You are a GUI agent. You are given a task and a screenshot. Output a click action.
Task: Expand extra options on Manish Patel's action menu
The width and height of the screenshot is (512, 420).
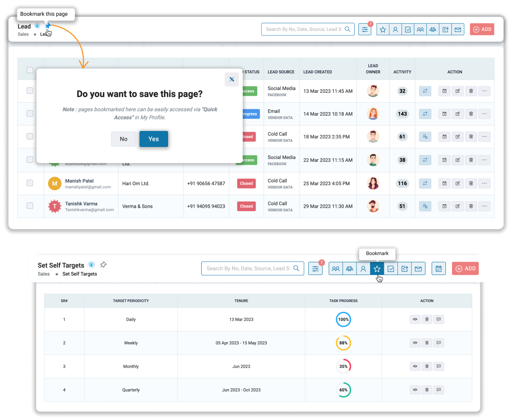tap(484, 183)
